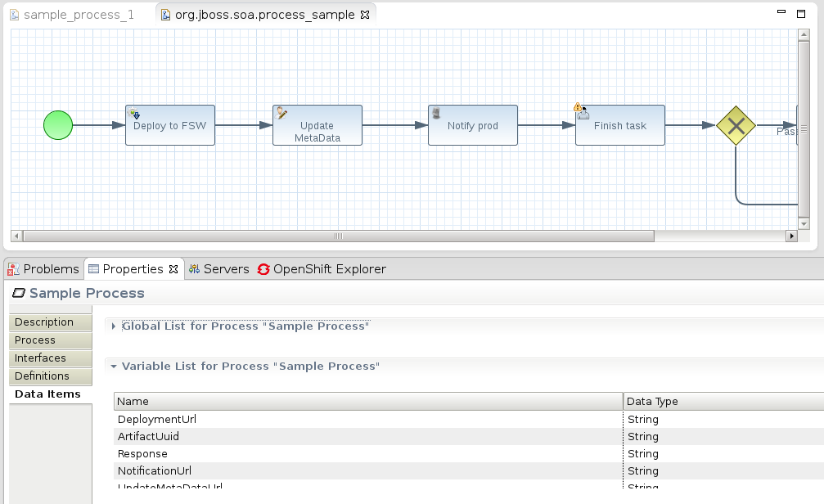The width and height of the screenshot is (824, 504).
Task: Click the canvas scroll down arrow
Action: 804,224
